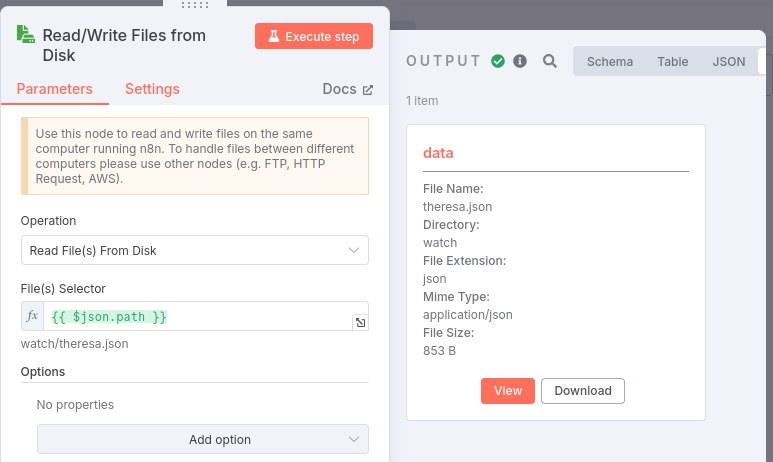Click the Read/Write Files node icon

(x=26, y=35)
